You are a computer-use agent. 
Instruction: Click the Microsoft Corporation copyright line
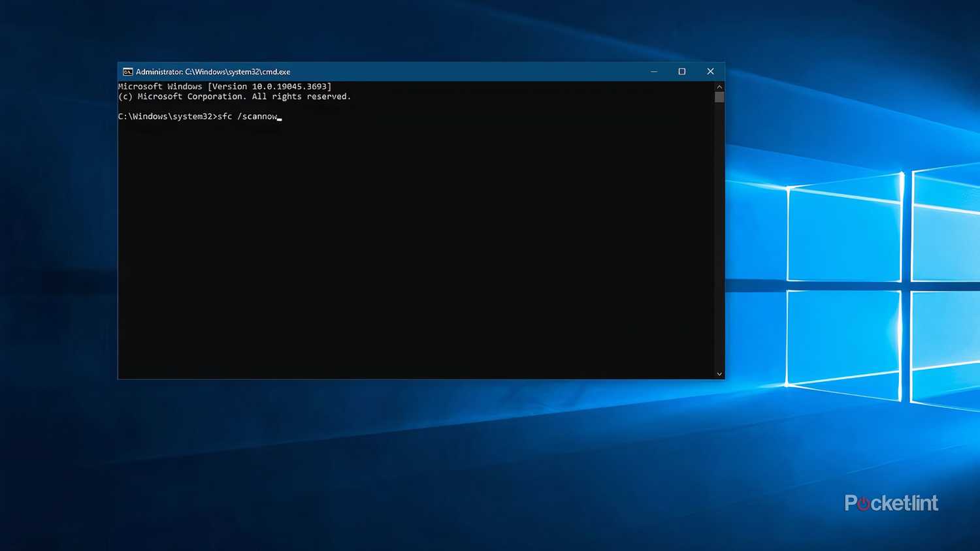(x=234, y=96)
